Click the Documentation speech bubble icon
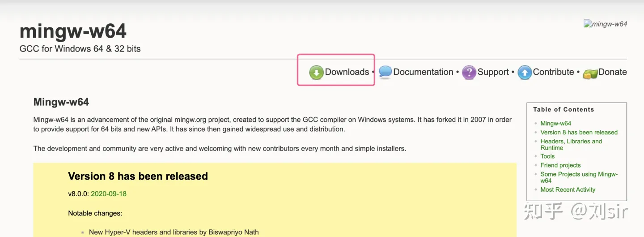This screenshot has width=644, height=237. pos(385,72)
